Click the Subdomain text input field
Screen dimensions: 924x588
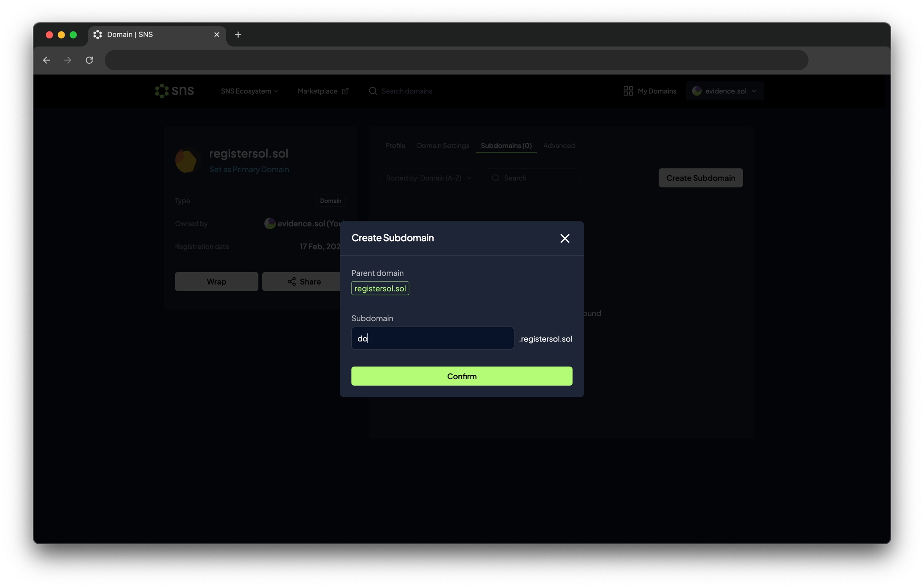coord(432,338)
